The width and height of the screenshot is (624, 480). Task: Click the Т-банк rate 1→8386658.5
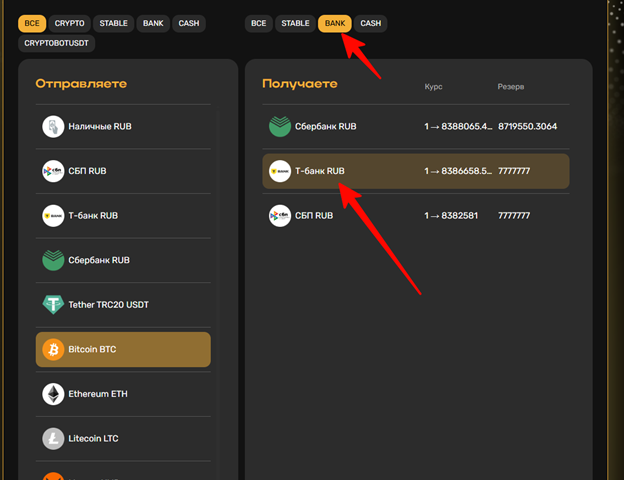point(458,171)
